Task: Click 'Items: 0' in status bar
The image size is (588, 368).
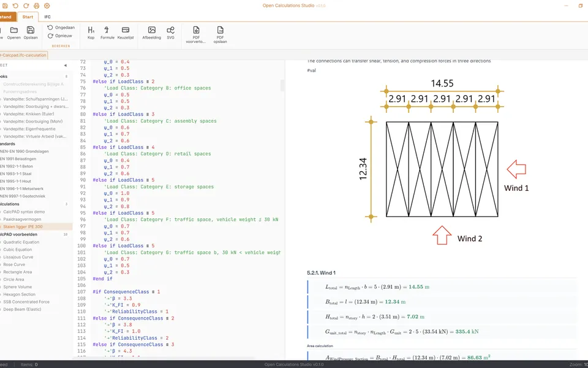Action: tap(29, 364)
